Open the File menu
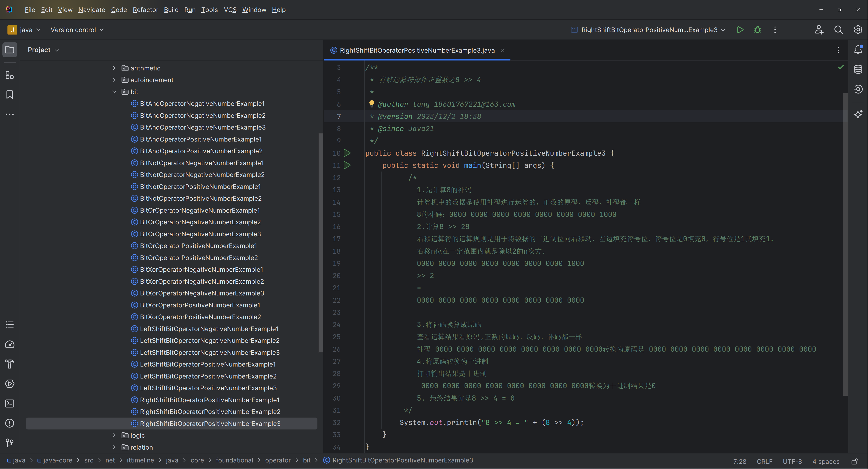868x469 pixels. (x=30, y=10)
